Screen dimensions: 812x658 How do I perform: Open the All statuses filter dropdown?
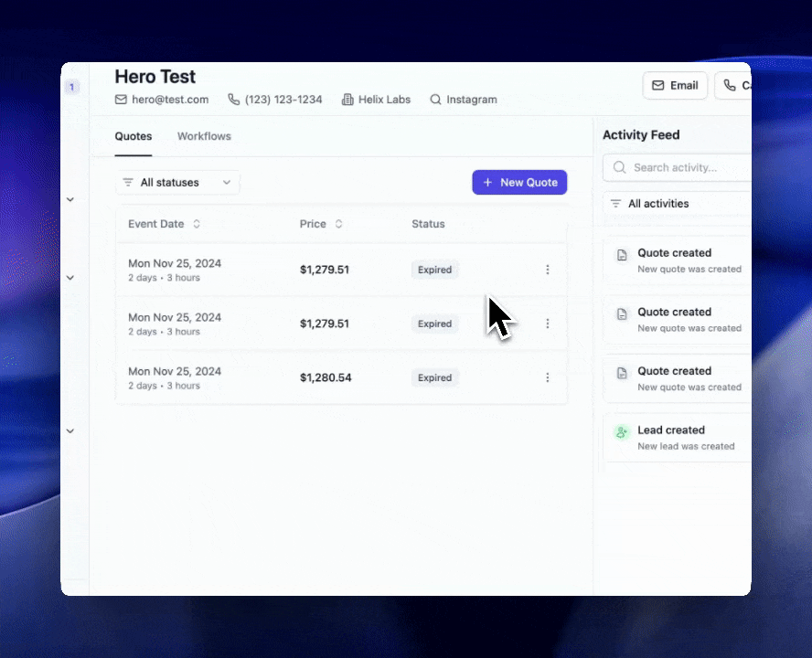pos(177,183)
